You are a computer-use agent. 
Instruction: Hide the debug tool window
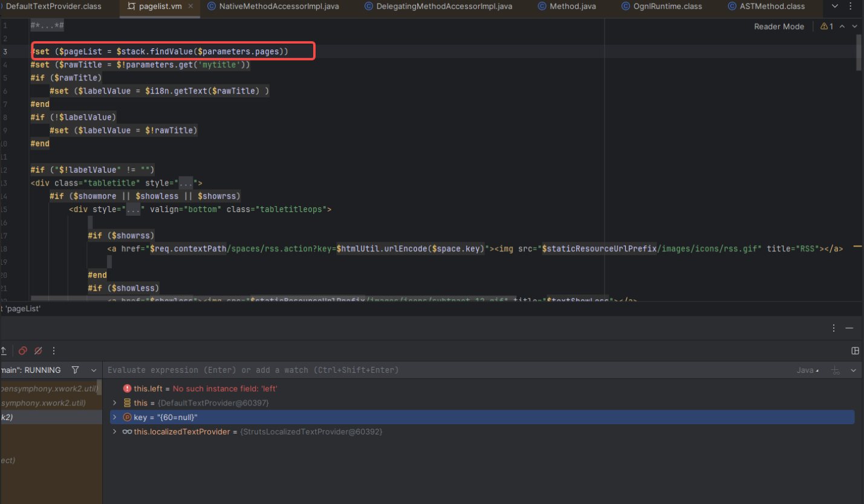tap(849, 328)
